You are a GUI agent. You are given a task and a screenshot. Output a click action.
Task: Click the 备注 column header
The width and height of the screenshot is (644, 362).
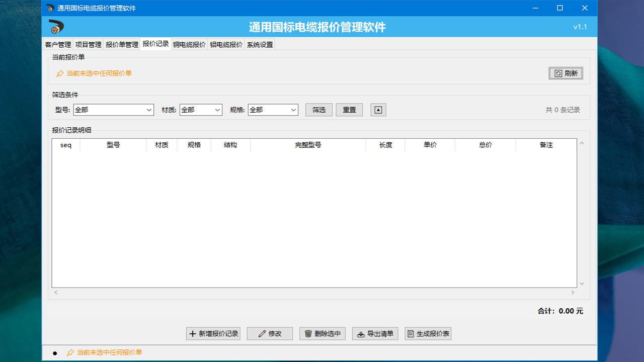(x=546, y=145)
